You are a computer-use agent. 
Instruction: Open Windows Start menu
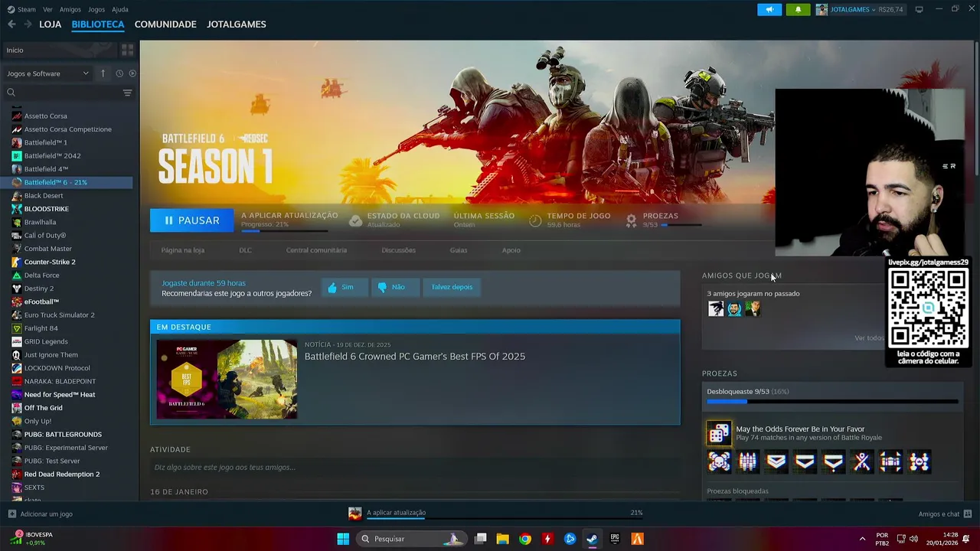[343, 539]
